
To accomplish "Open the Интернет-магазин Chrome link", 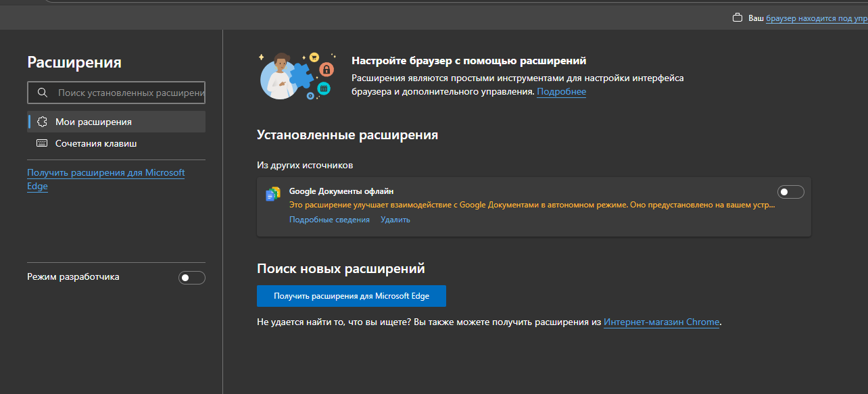I will click(x=662, y=322).
